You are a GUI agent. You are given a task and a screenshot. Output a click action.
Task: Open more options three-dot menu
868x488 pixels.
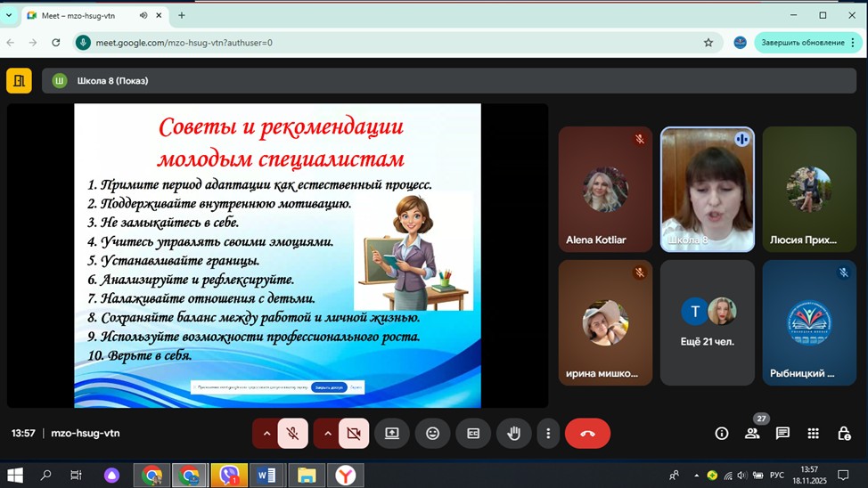pyautogui.click(x=548, y=434)
